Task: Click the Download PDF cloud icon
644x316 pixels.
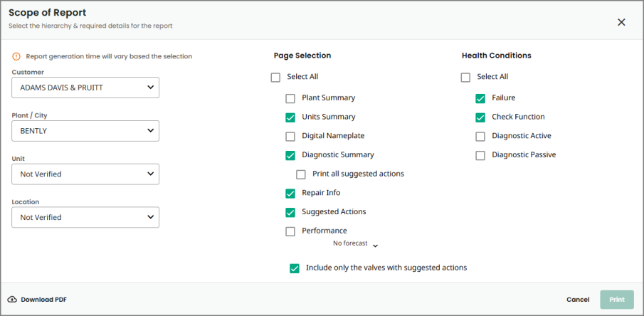Action: pos(12,300)
